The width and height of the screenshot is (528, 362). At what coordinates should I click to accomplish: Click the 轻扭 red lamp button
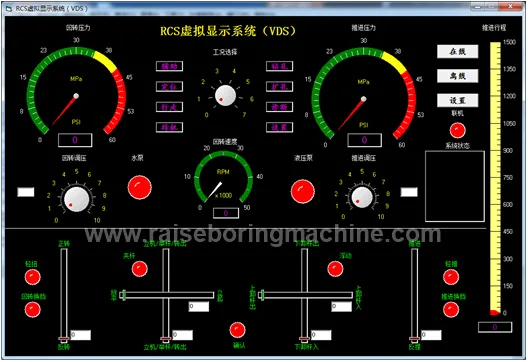33,277
